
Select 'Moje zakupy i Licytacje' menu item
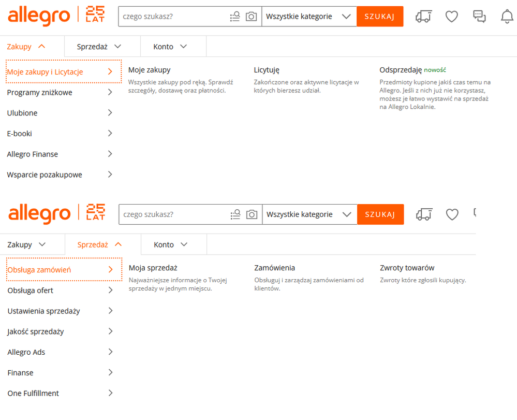[64, 71]
